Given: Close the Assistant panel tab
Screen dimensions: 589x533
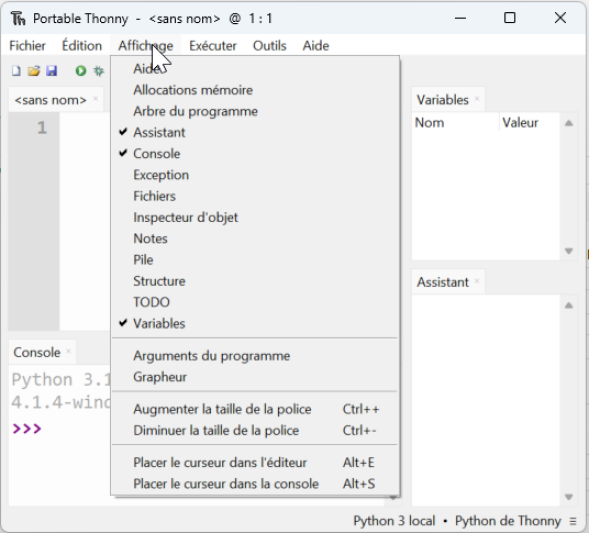Looking at the screenshot, I should tap(477, 281).
